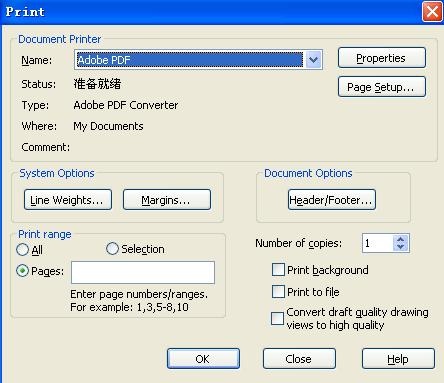
Task: Click the Number of copies field
Action: tap(378, 243)
